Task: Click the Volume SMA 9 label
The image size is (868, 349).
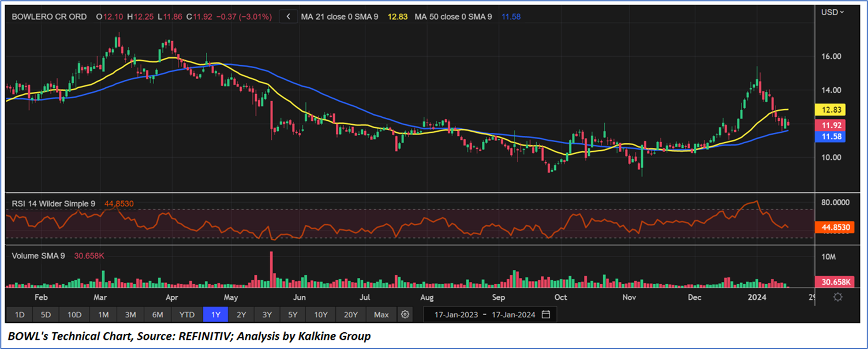Action: point(39,255)
